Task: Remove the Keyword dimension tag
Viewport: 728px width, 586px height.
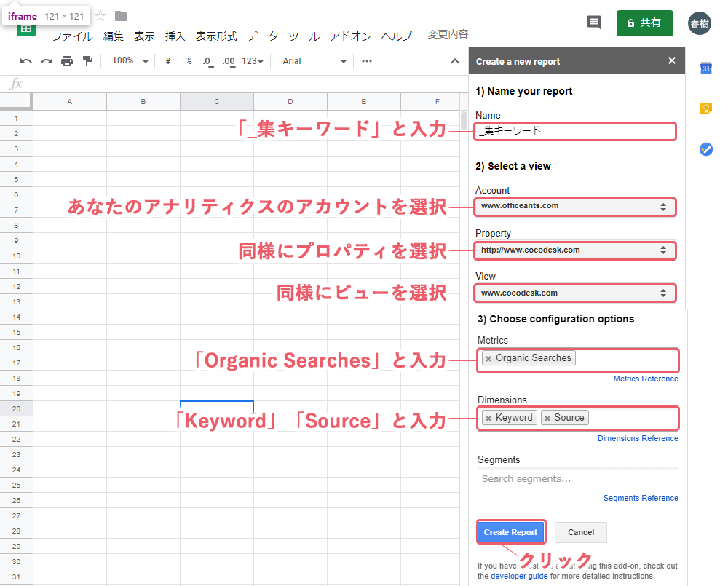Action: [488, 418]
